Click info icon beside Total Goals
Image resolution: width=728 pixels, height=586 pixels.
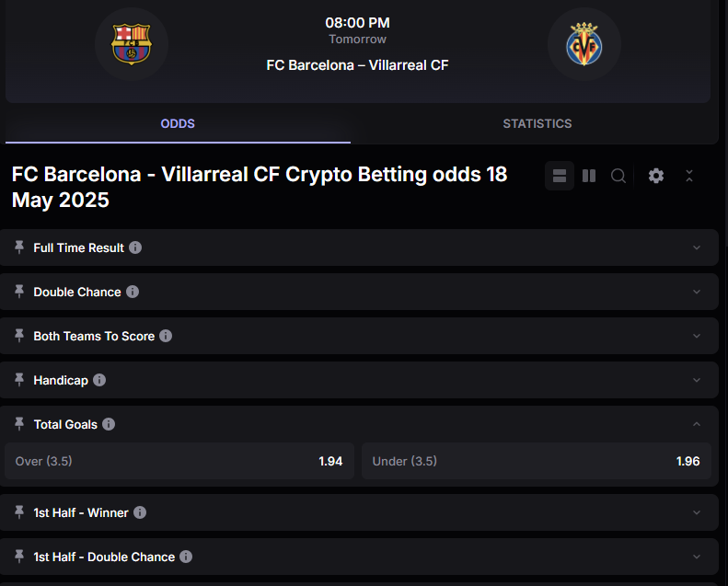[109, 424]
